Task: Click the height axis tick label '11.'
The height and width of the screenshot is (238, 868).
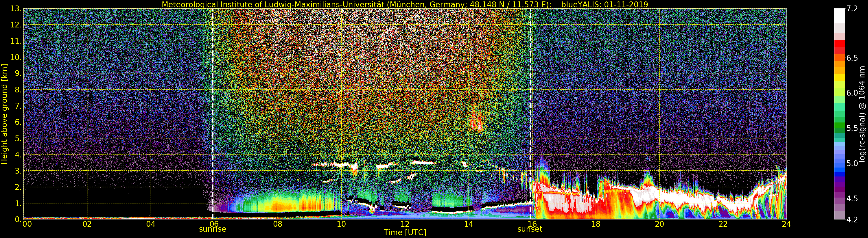Action: (16, 41)
